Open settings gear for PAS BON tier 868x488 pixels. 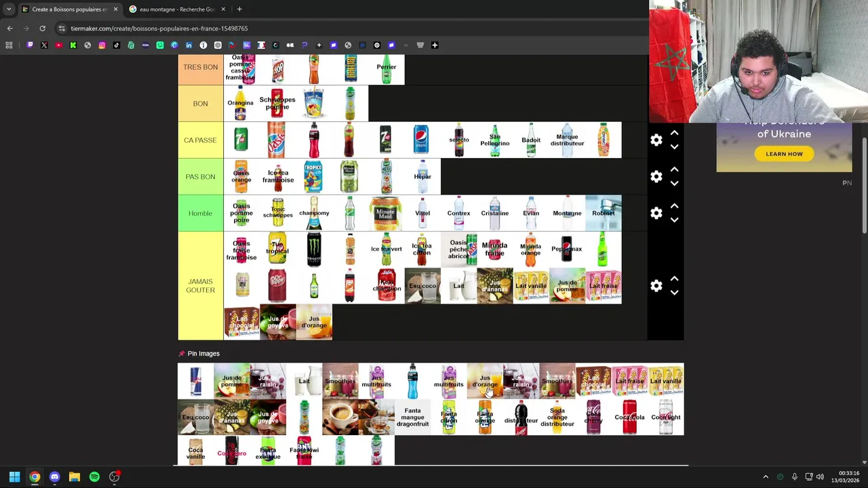point(656,177)
